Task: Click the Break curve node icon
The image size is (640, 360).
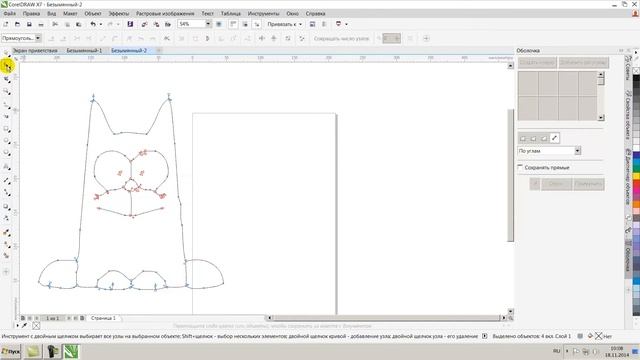Action: click(89, 38)
